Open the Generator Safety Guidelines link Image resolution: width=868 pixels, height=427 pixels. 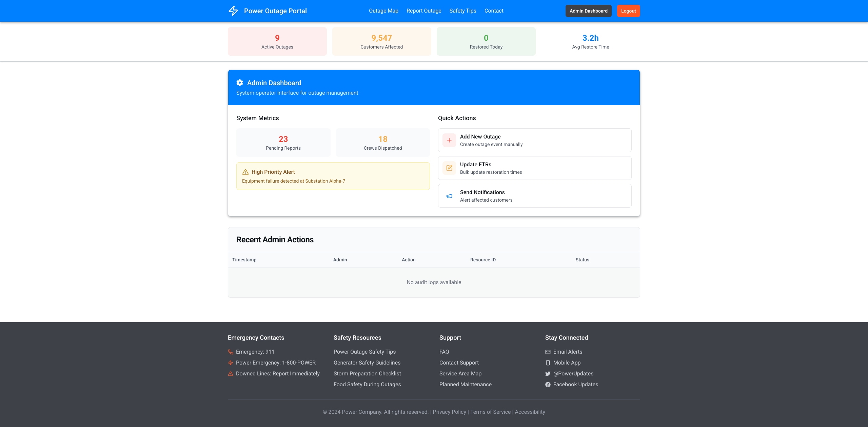click(367, 363)
